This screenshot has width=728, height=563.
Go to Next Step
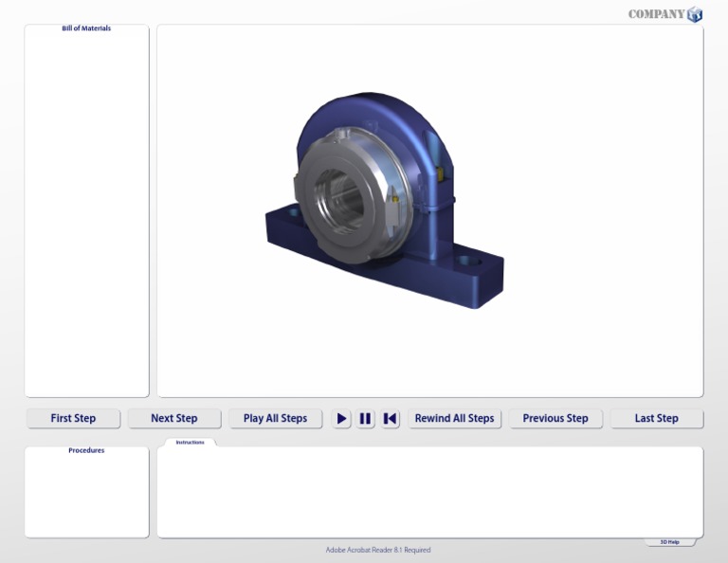(x=174, y=419)
